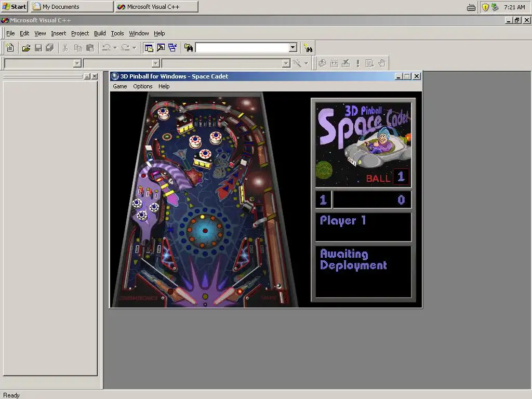
Task: Click the Compile icon in Build toolbar
Action: pyautogui.click(x=322, y=63)
